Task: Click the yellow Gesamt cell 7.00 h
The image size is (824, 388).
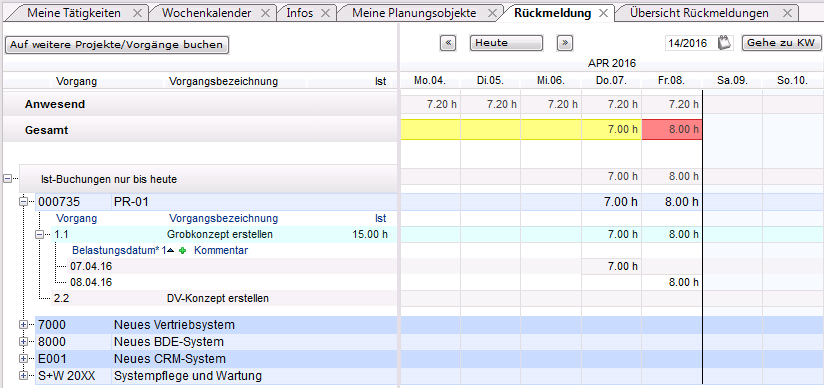Action: point(612,130)
